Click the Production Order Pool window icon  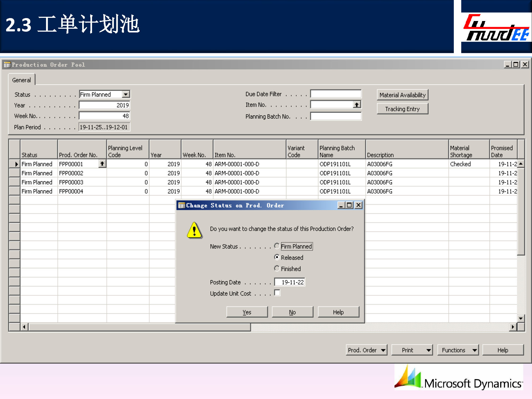7,65
